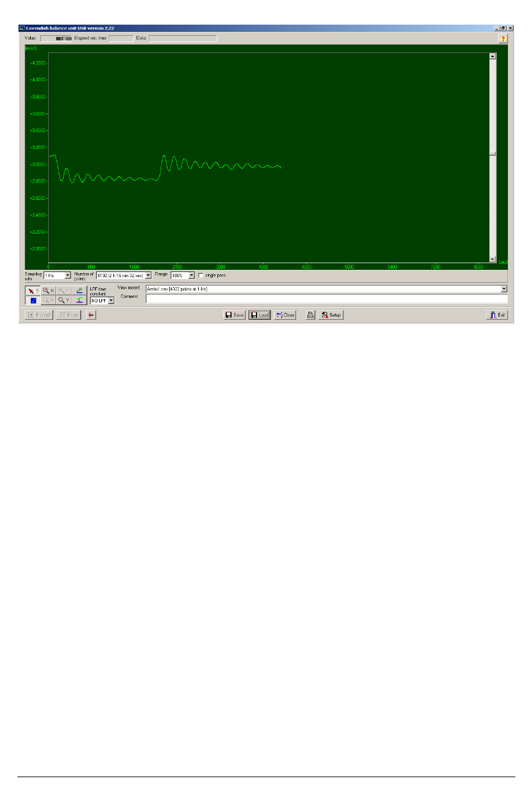Open the Setup dialog
532x795 pixels.
pyautogui.click(x=331, y=315)
